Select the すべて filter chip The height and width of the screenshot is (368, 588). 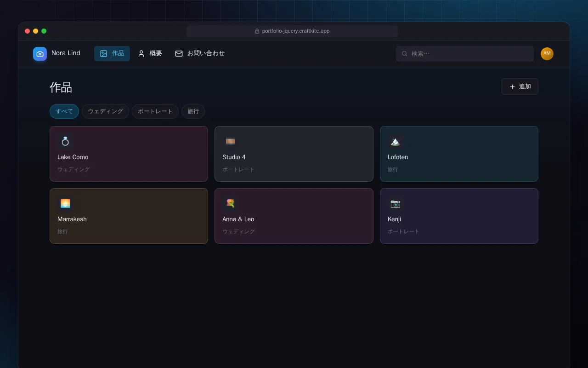pos(64,111)
